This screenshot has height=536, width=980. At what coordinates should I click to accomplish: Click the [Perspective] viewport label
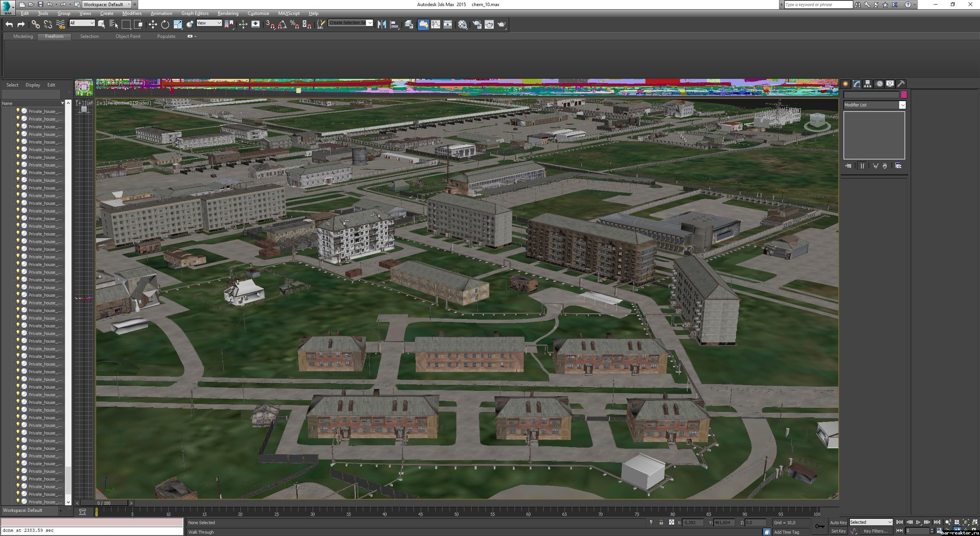(118, 103)
